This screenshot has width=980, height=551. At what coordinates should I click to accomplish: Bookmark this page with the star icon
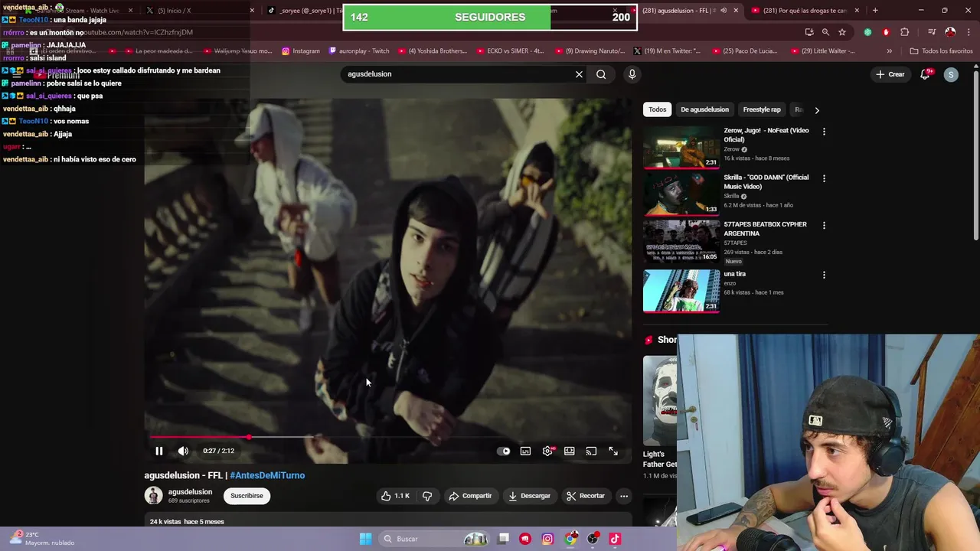coord(842,32)
